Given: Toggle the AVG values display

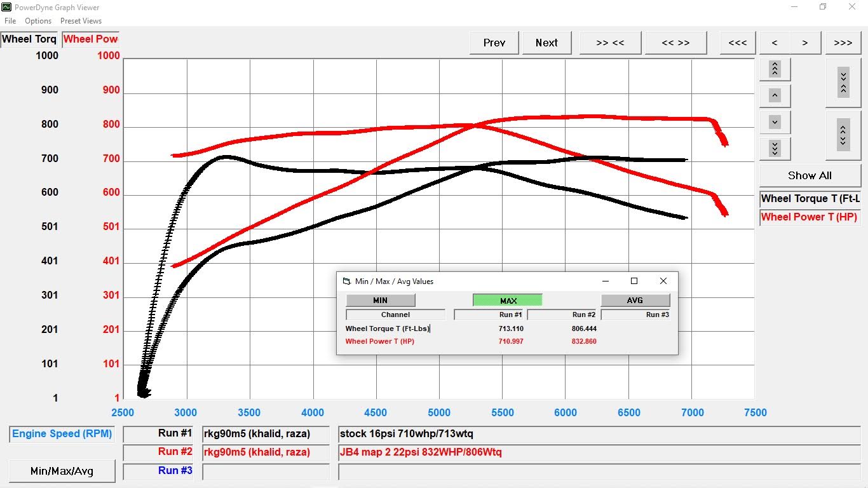Looking at the screenshot, I should [635, 299].
